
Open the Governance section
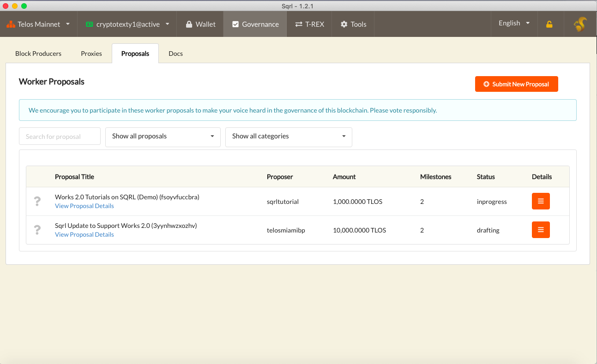point(255,24)
